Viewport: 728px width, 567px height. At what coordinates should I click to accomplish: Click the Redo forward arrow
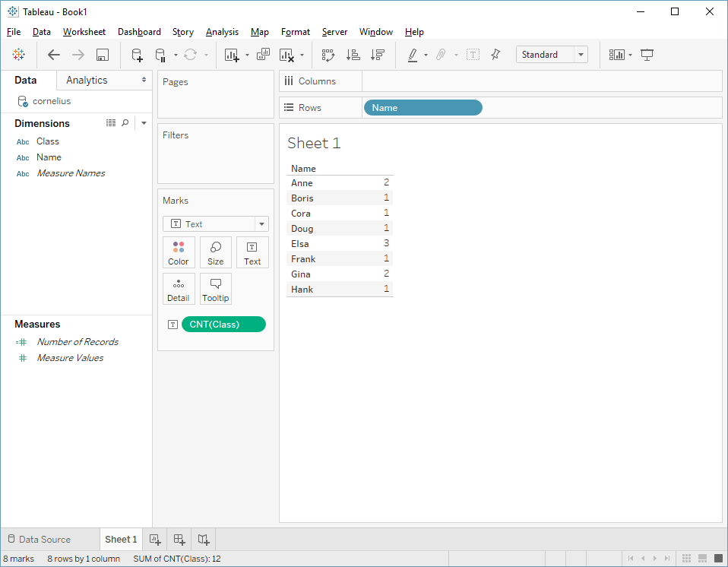pos(78,55)
